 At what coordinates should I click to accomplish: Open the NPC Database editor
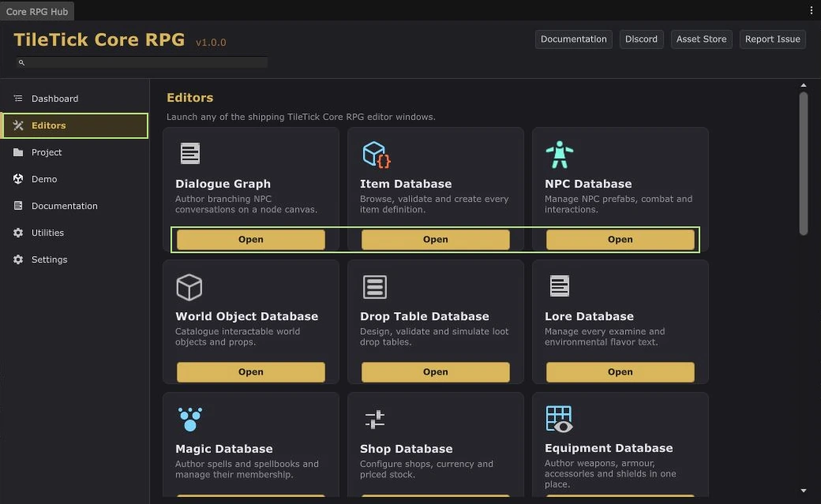pos(620,239)
